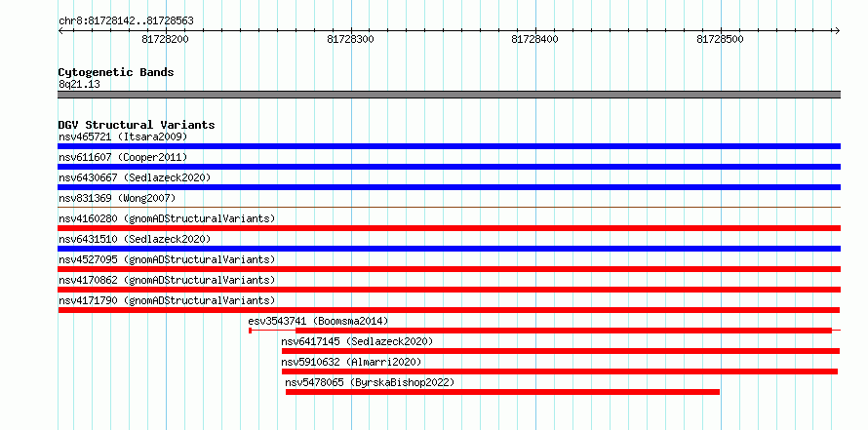The width and height of the screenshot is (868, 430).
Task: Open variant label nsv5478065 (ByrskaBishop2022)
Action: [370, 382]
